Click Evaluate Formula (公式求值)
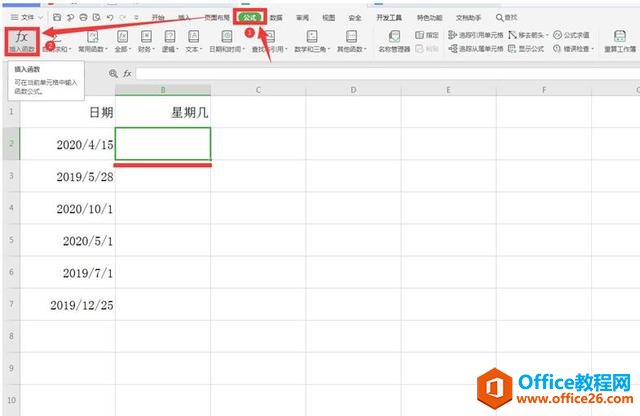 click(571, 35)
